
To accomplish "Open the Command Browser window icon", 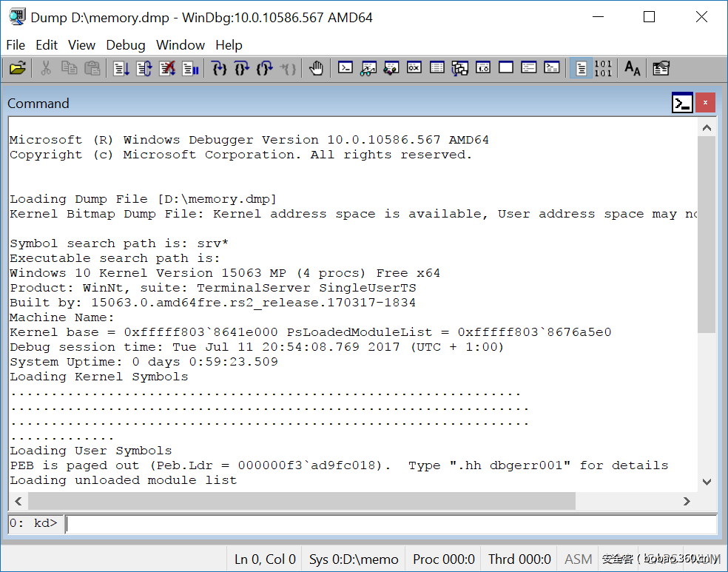I will click(552, 68).
